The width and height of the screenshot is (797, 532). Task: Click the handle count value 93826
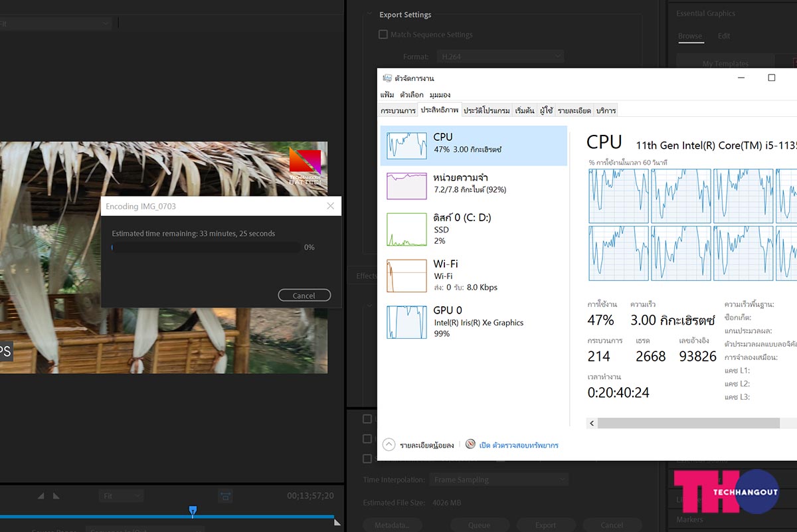pos(698,356)
